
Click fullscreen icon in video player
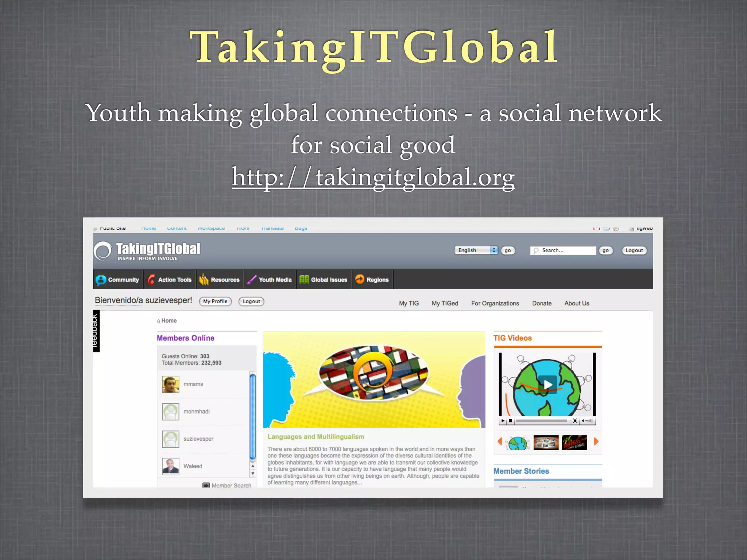pos(575,421)
